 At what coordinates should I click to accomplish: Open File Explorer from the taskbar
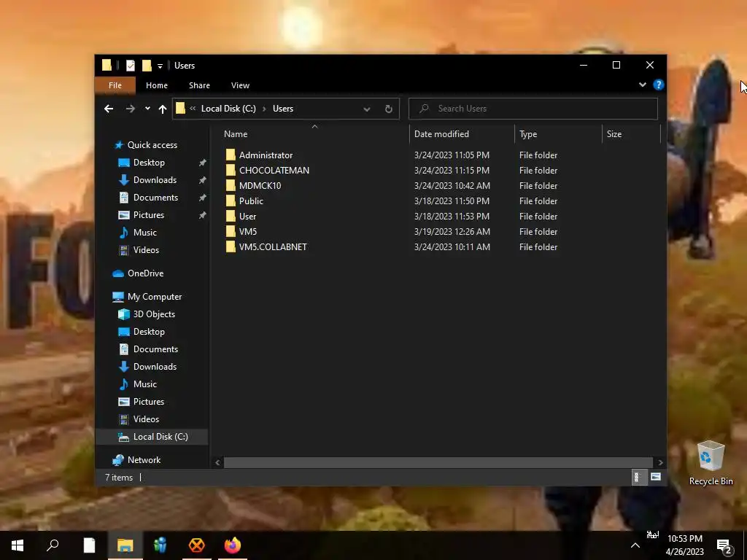[125, 545]
